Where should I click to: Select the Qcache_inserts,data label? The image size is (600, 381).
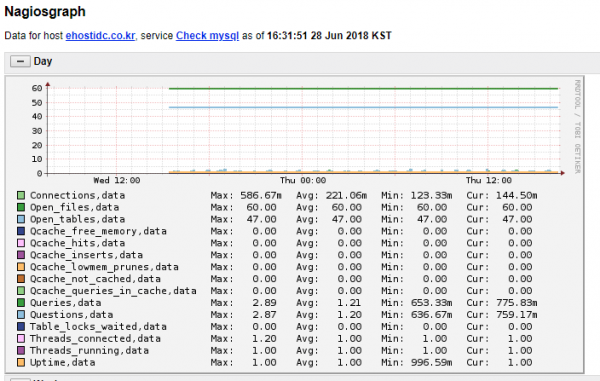click(x=86, y=255)
